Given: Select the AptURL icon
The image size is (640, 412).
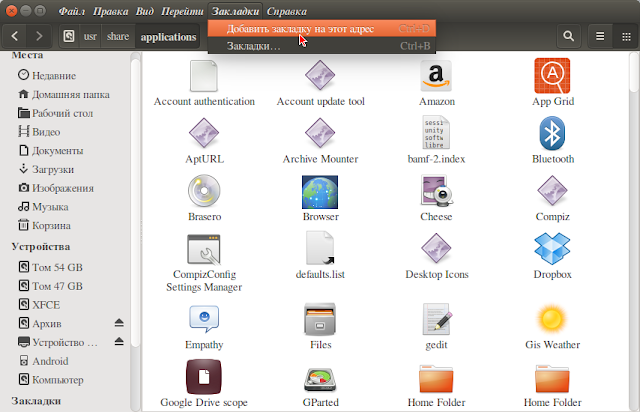Looking at the screenshot, I should click(204, 133).
